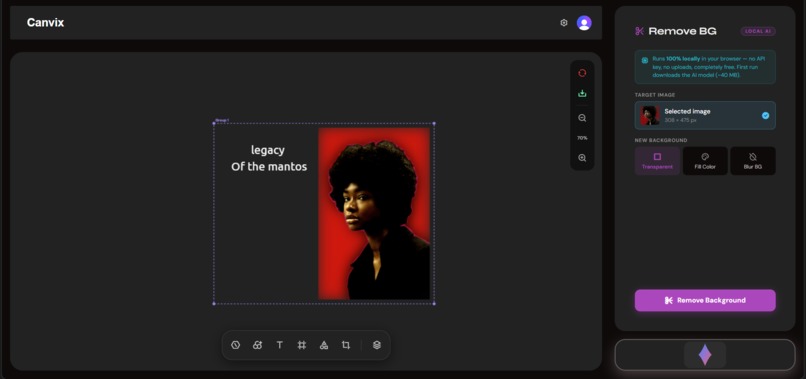Select the Selected image target row

(x=705, y=115)
